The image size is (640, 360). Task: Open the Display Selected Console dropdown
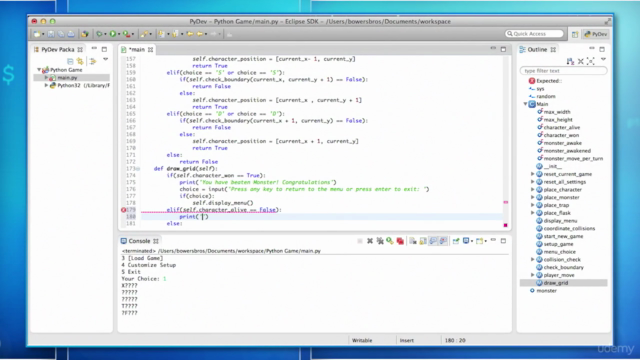(x=472, y=241)
